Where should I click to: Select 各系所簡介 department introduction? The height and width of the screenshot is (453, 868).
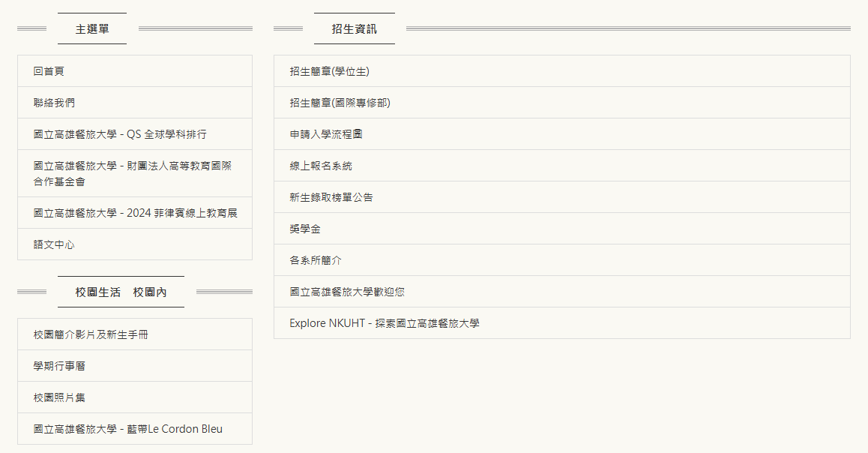click(316, 260)
